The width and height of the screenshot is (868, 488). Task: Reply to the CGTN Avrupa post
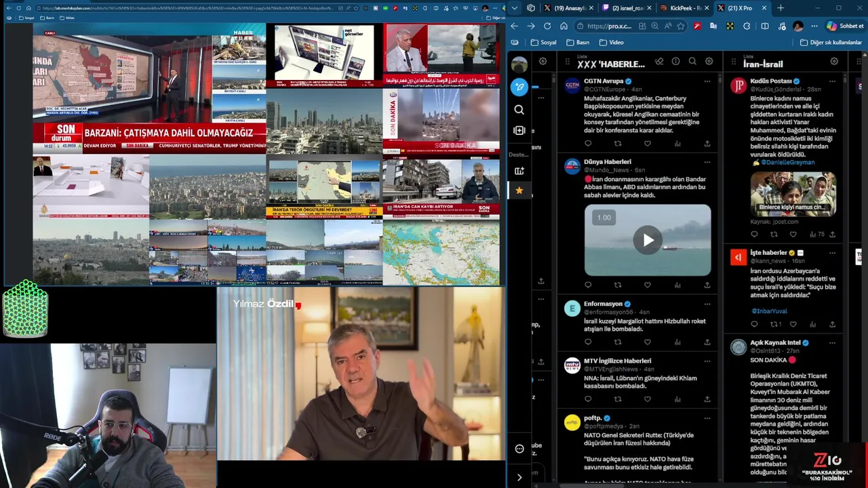click(x=588, y=144)
